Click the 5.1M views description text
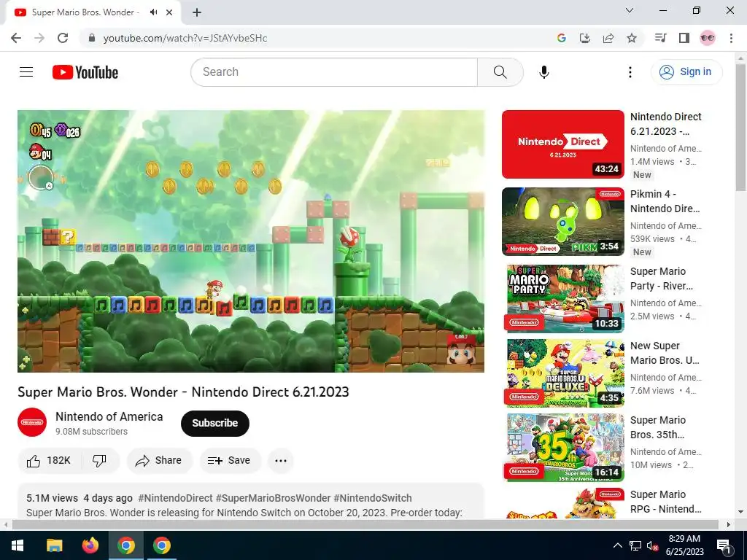Image resolution: width=747 pixels, height=560 pixels. [x=52, y=498]
